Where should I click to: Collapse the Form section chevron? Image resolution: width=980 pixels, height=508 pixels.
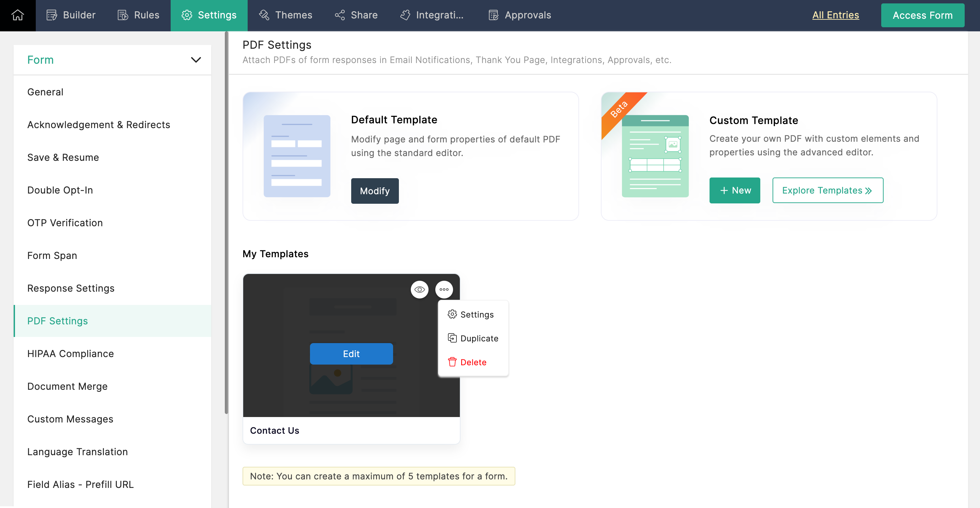point(196,60)
